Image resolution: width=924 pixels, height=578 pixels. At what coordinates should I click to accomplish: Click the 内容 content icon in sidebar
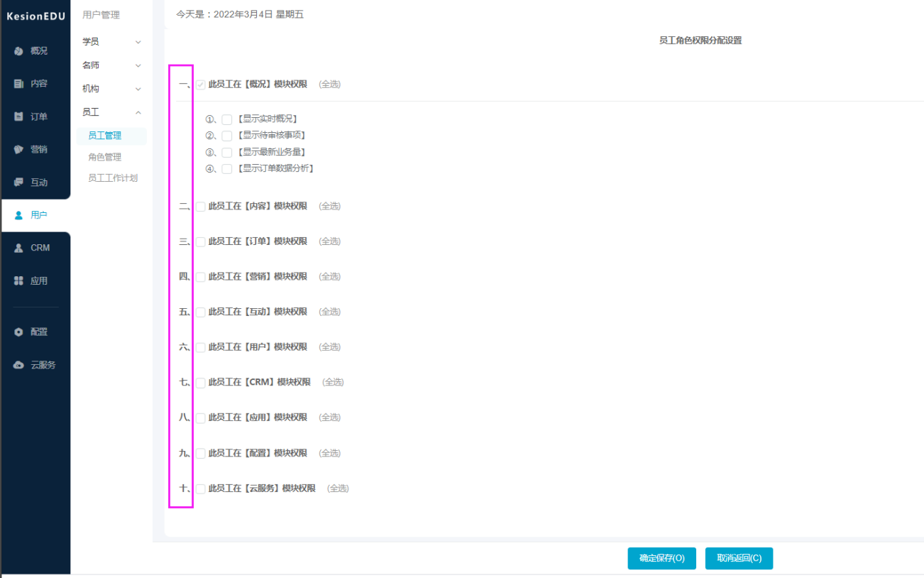[18, 84]
